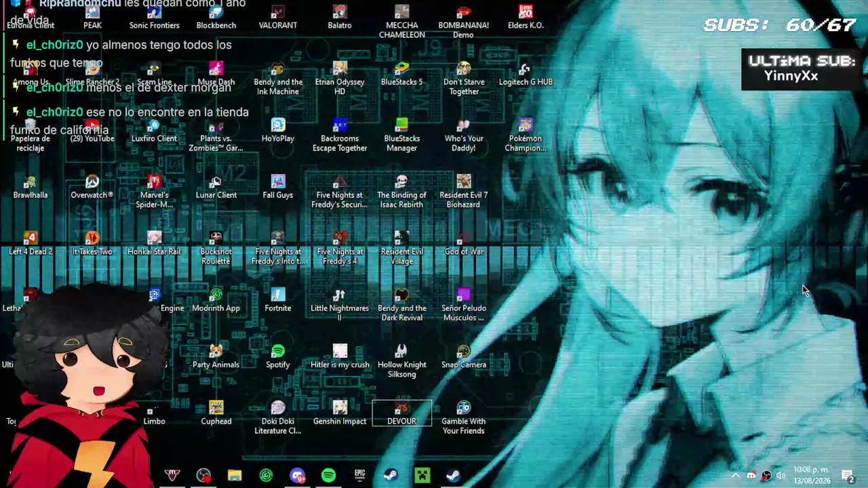Select Bendy and the Ink Machine icon
The height and width of the screenshot is (488, 868).
[x=278, y=79]
